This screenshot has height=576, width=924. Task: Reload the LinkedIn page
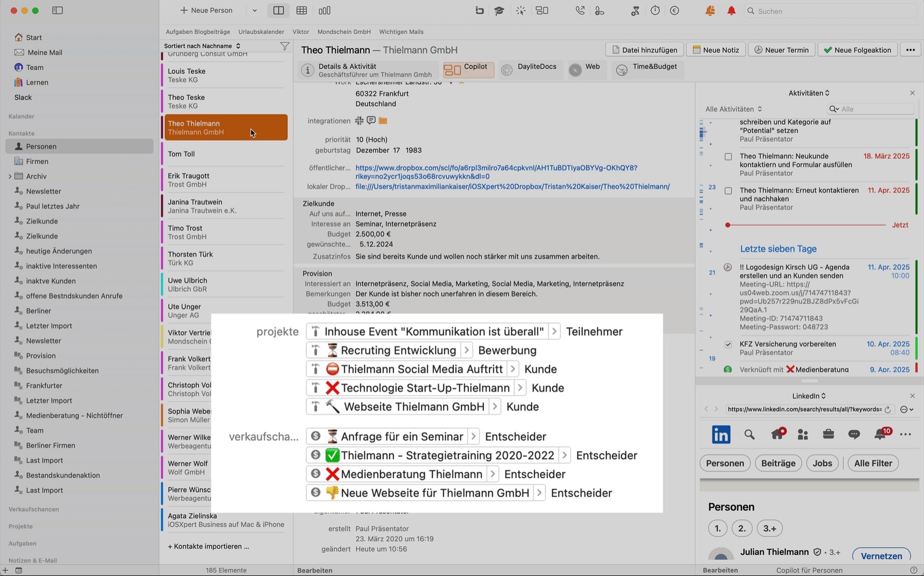tap(888, 410)
